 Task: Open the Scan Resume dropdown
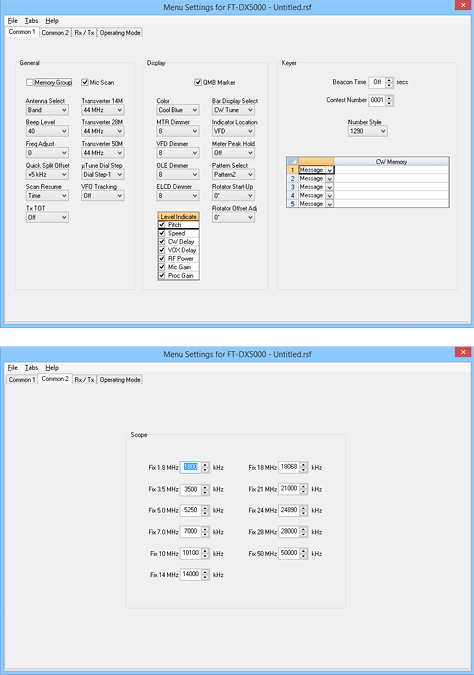(x=47, y=196)
